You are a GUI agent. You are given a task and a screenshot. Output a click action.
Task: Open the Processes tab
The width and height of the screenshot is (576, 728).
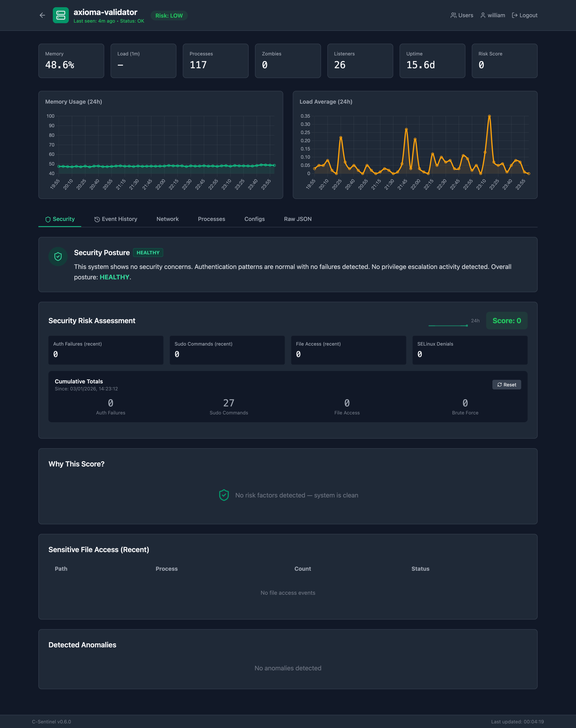211,219
